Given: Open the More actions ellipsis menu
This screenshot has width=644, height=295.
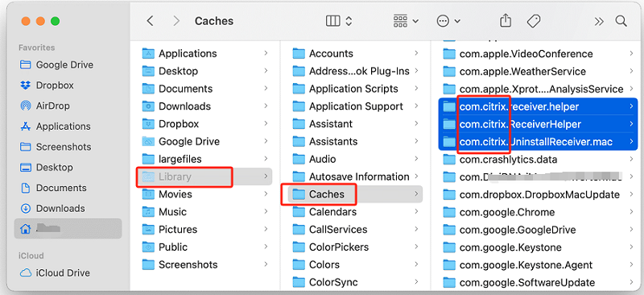Looking at the screenshot, I should pyautogui.click(x=448, y=21).
